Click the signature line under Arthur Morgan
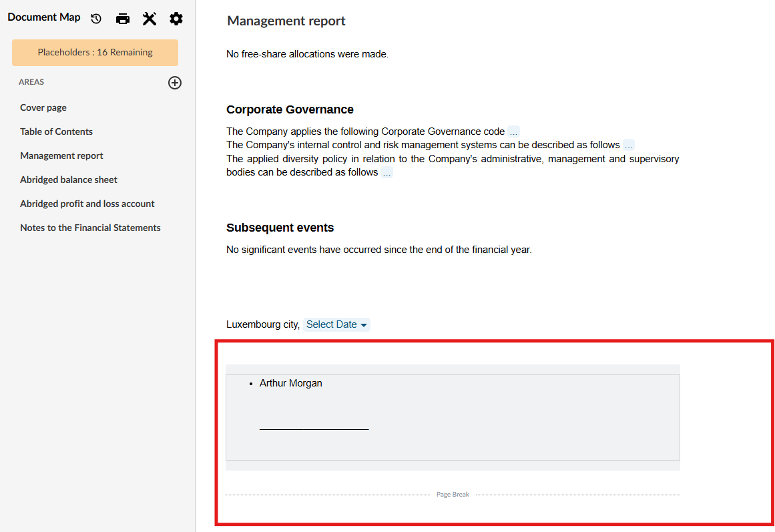 314,429
